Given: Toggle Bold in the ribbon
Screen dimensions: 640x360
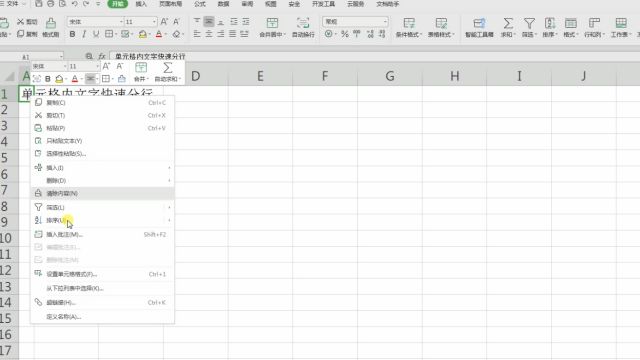Looking at the screenshot, I should [72, 34].
